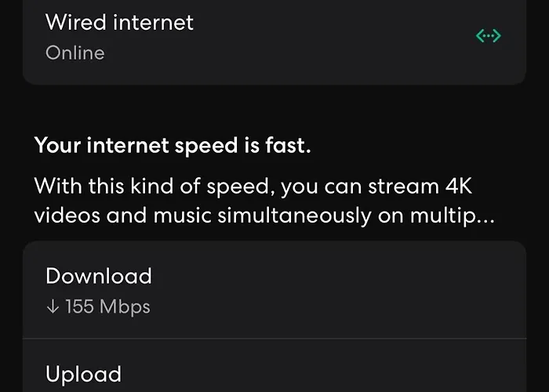Click the download arrow icon beside 155 Mbps

click(x=53, y=307)
